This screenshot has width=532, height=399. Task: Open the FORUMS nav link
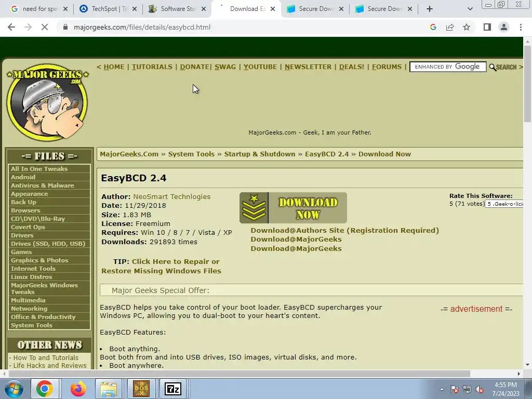coord(387,67)
